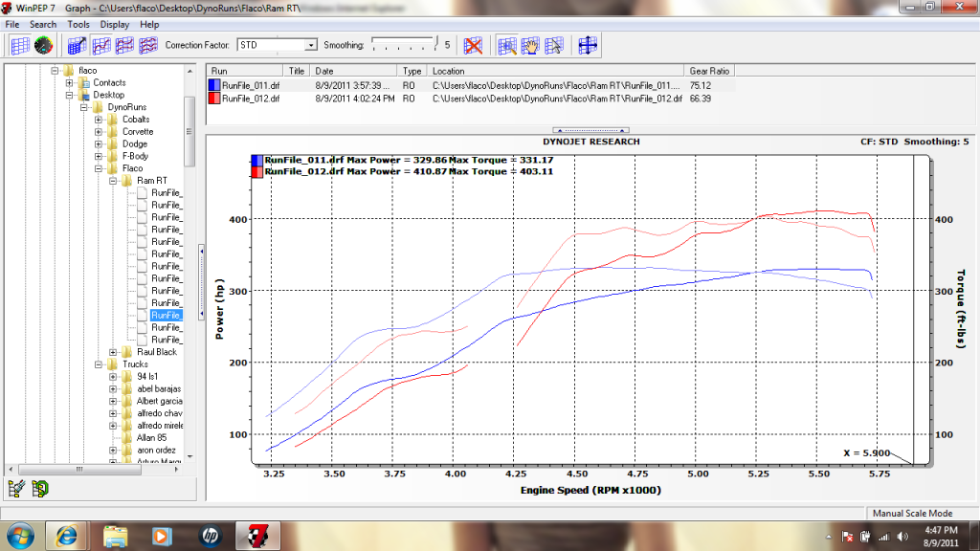
Task: Sort runs by Gear Ratio column header
Action: click(x=708, y=71)
